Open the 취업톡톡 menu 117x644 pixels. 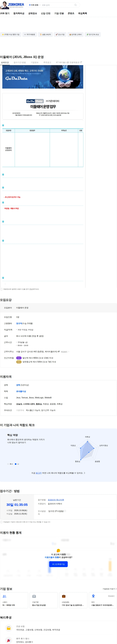pos(82,13)
